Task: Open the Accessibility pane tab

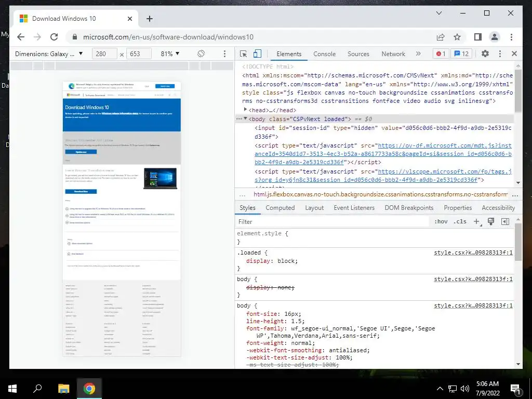Action: tap(498, 208)
